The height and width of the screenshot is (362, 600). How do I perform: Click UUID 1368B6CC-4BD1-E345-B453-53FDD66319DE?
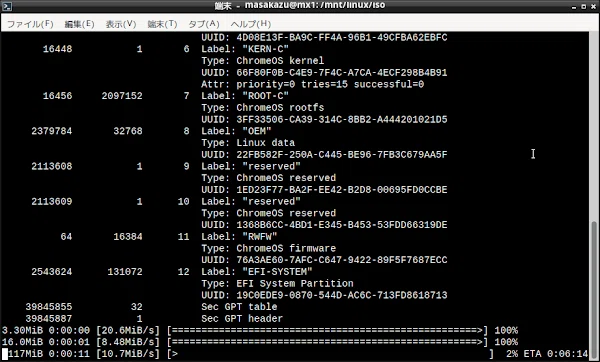[x=342, y=225]
